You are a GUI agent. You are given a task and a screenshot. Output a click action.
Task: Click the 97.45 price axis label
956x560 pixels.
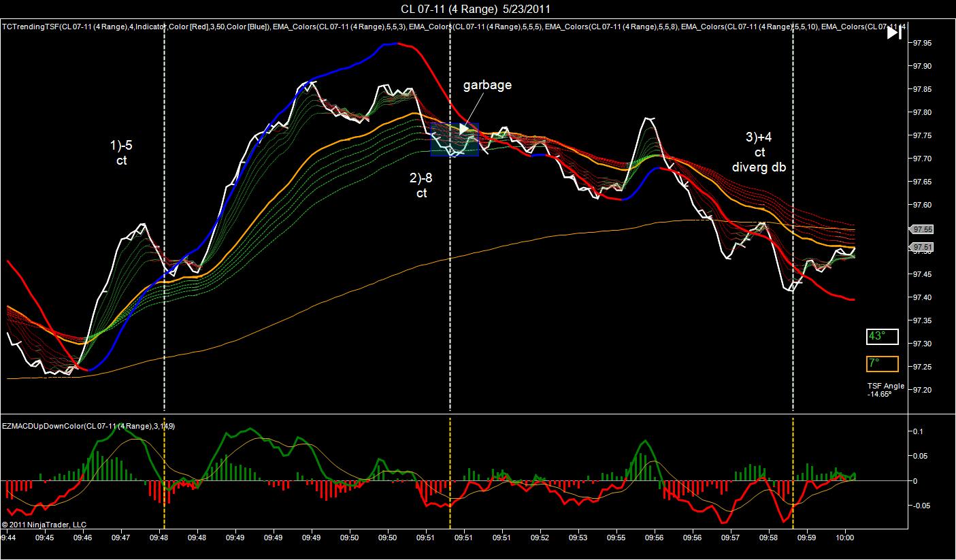pos(922,274)
